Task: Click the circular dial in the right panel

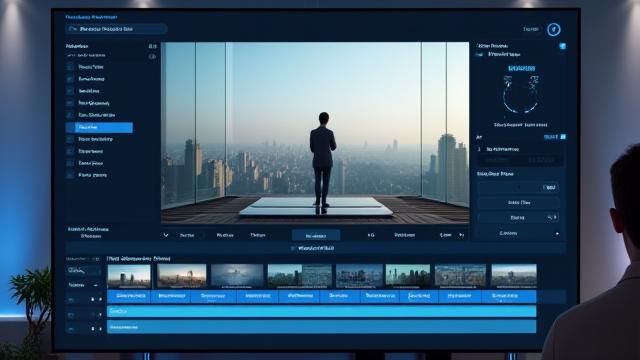Action: tap(521, 96)
